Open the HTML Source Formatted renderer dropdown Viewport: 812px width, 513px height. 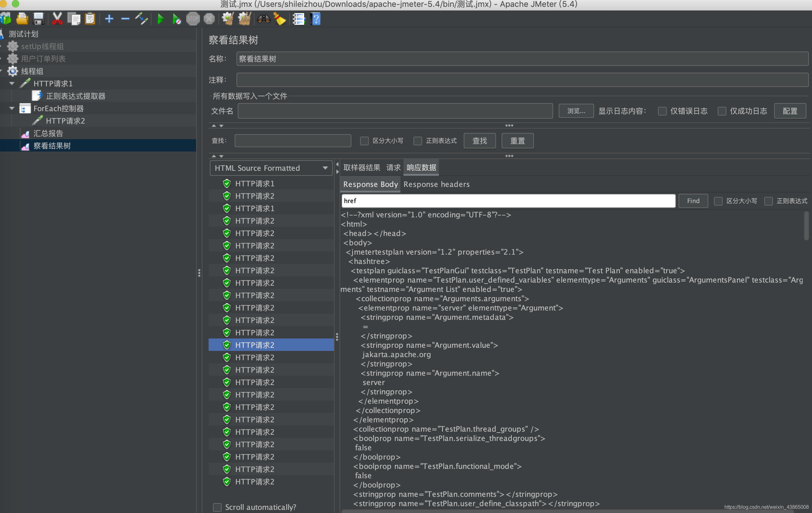271,168
